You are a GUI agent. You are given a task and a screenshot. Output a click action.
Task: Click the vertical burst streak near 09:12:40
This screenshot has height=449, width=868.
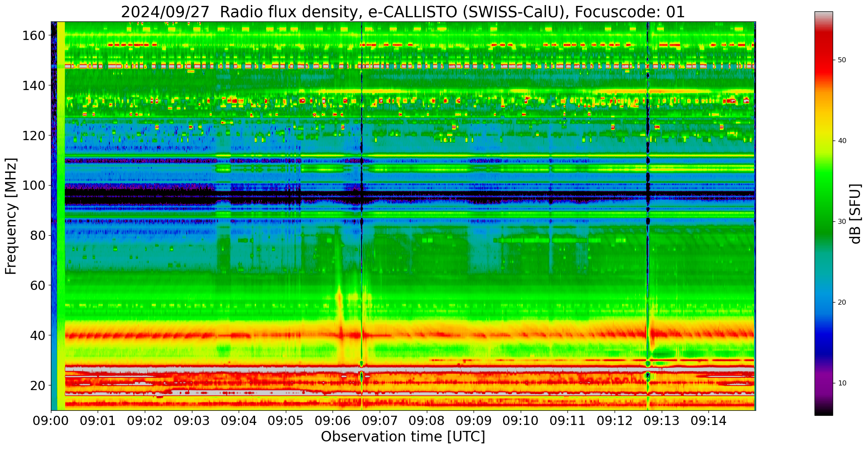click(648, 216)
